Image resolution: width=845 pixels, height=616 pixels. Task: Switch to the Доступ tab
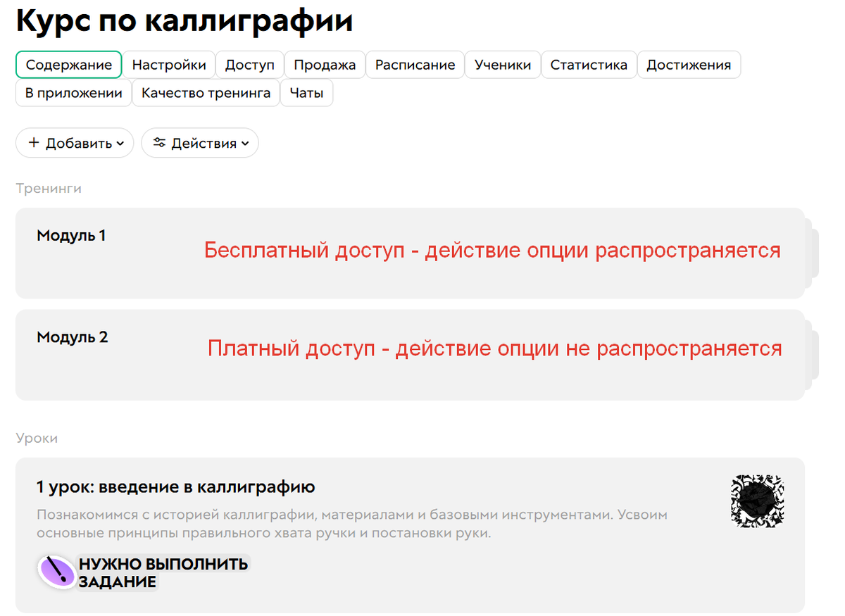coord(250,64)
